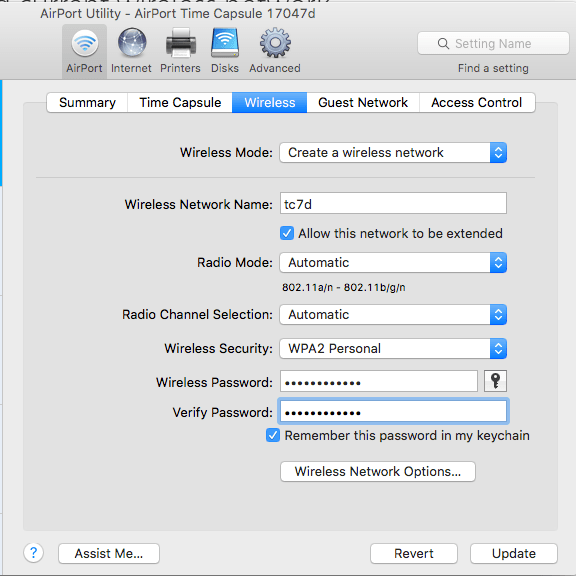Open the Disks toolbar icon

[x=225, y=51]
